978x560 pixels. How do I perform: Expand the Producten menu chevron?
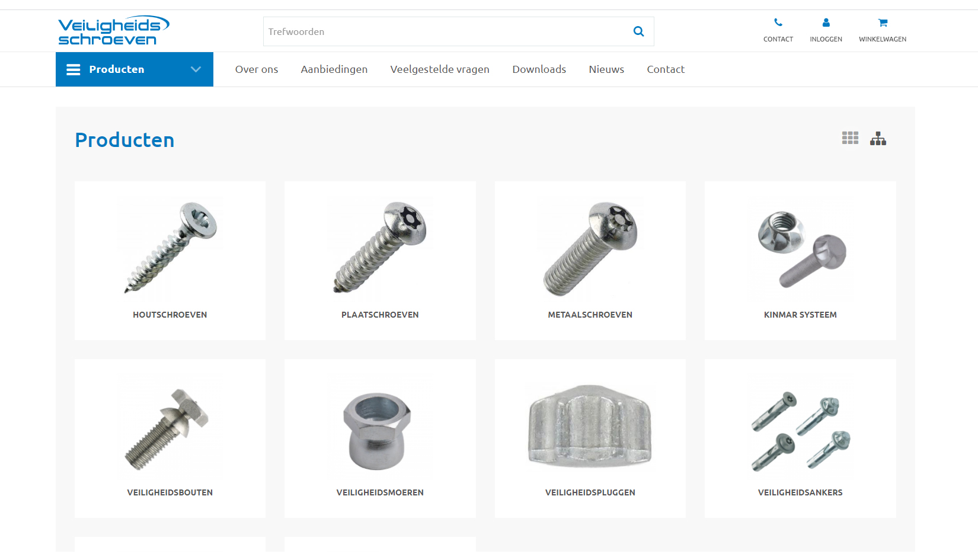196,69
